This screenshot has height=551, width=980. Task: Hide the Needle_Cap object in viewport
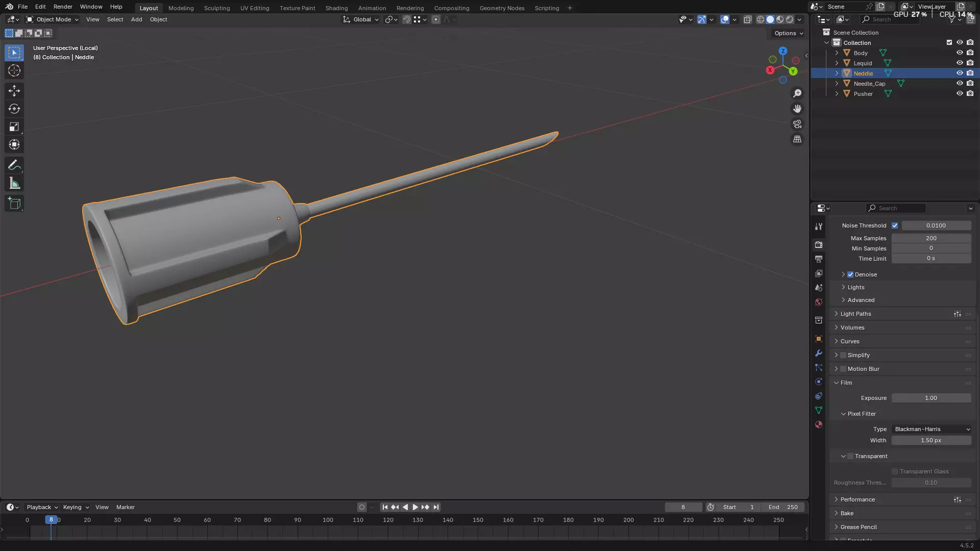pos(960,83)
